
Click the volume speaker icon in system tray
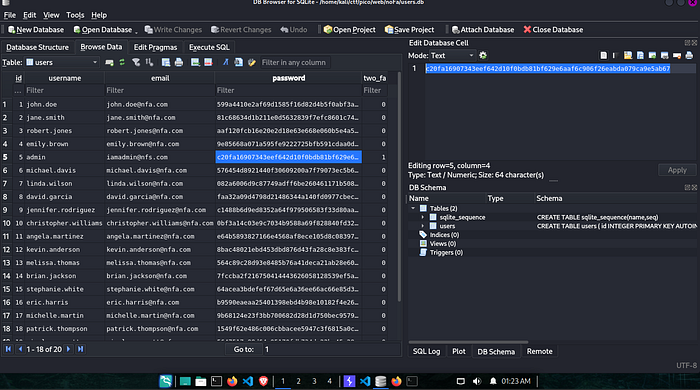tap(477, 381)
